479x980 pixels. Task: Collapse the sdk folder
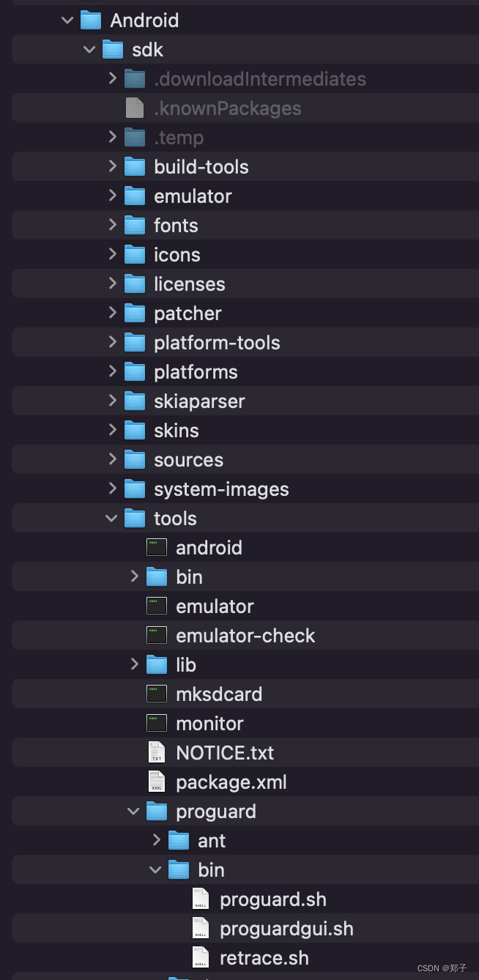pyautogui.click(x=89, y=49)
